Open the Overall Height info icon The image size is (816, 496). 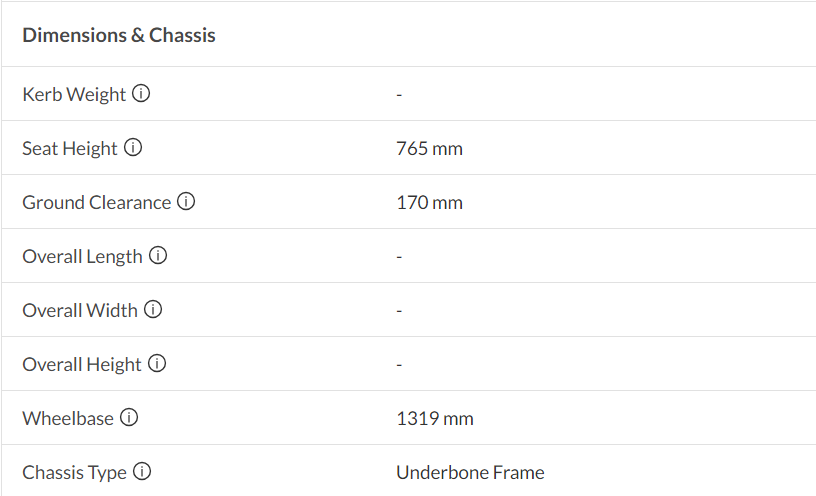[x=157, y=364]
